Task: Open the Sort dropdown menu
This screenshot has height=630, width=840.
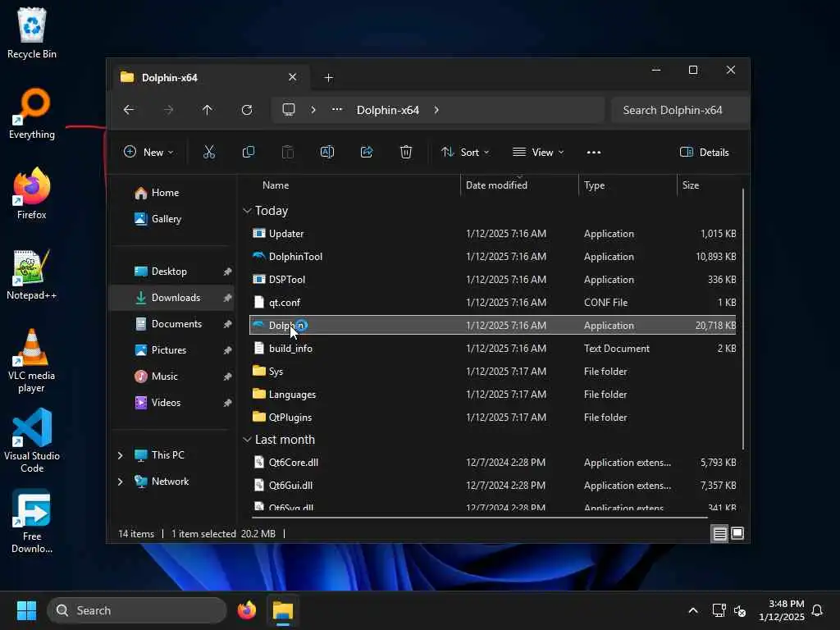Action: click(464, 152)
